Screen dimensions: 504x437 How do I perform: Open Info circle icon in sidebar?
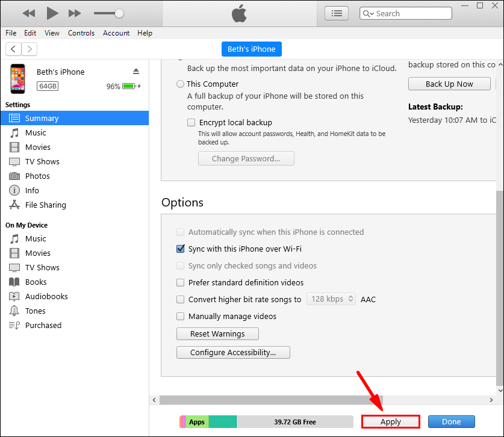pos(14,191)
